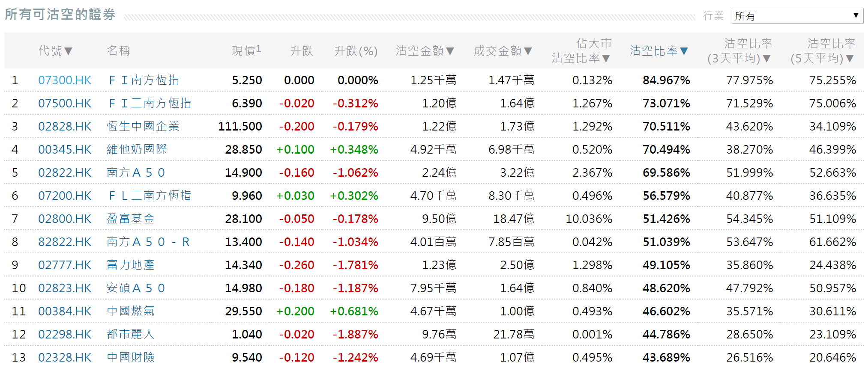The image size is (868, 365).
Task: Sort by 代號 column arrow
Action: pyautogui.click(x=68, y=51)
